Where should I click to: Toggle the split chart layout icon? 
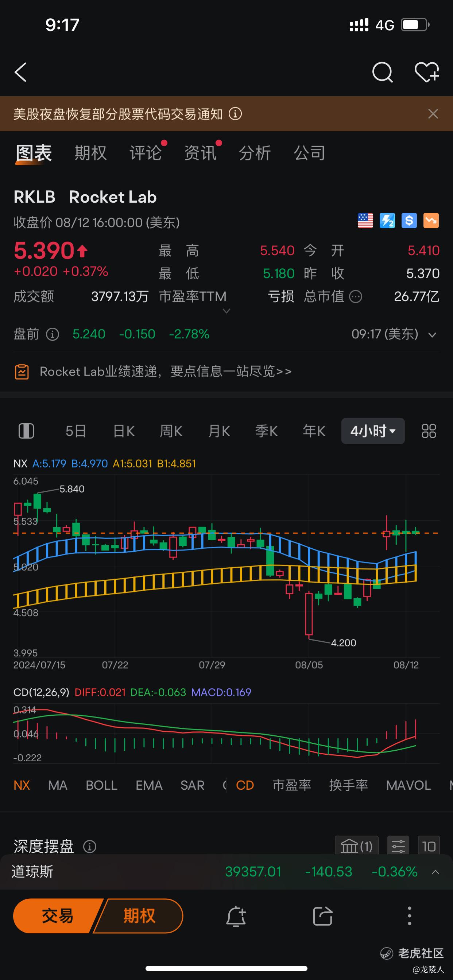(x=26, y=431)
